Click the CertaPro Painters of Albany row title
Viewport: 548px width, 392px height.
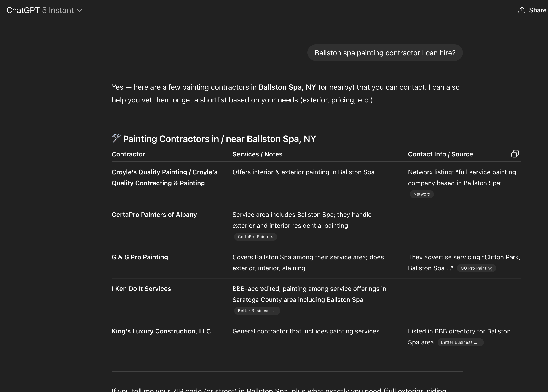[154, 215]
